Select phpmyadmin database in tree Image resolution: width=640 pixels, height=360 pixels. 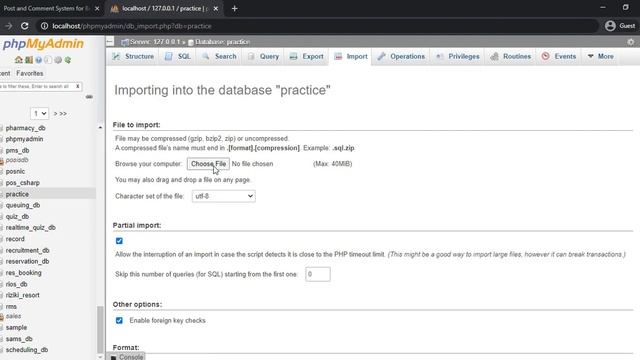pyautogui.click(x=24, y=139)
